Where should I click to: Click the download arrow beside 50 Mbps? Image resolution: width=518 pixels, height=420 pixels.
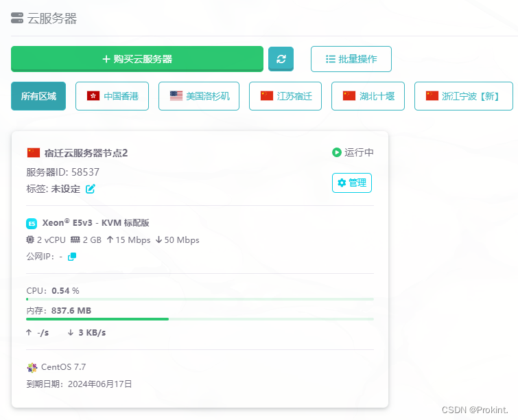(159, 240)
